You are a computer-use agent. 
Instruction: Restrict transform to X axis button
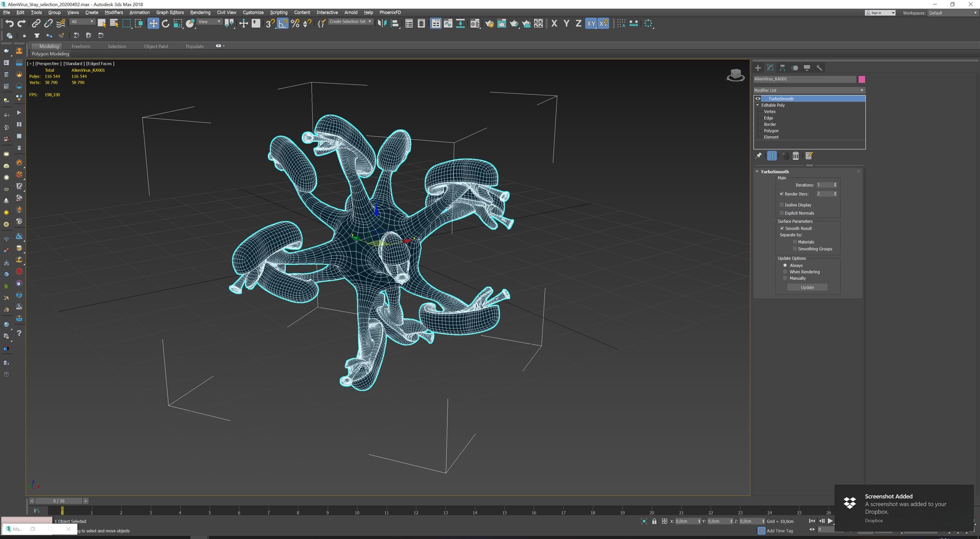(x=554, y=23)
